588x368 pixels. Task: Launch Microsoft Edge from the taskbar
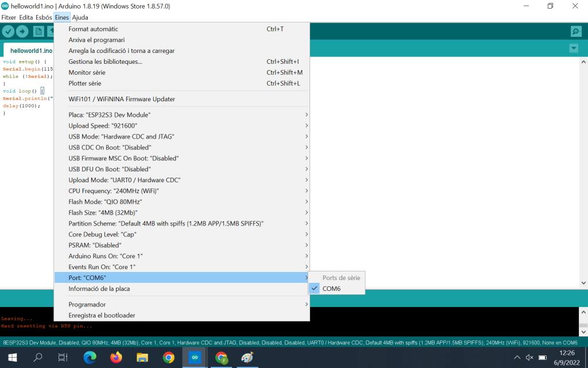coord(90,358)
